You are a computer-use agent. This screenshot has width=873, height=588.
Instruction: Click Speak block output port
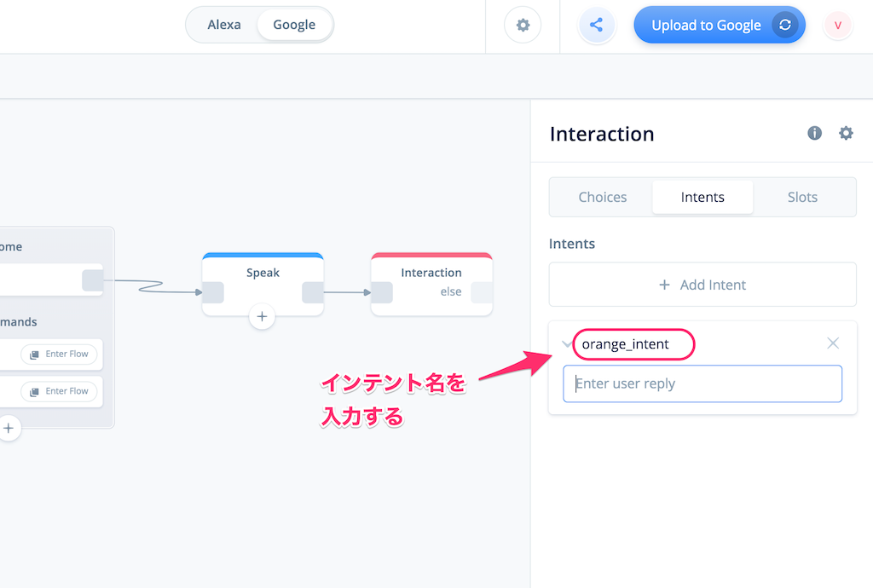tap(313, 292)
